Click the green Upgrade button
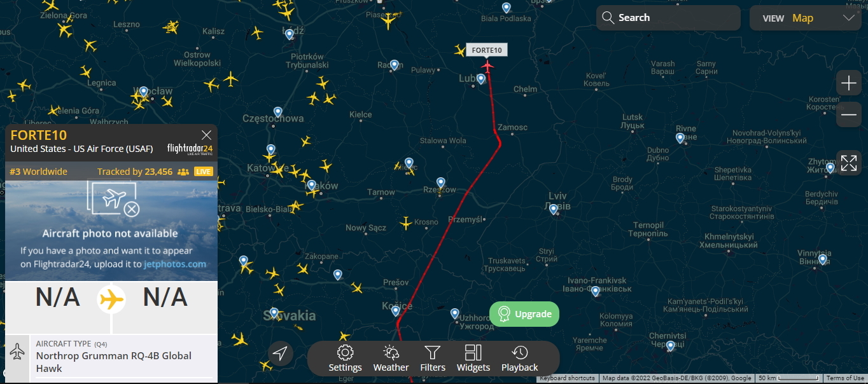Screen dimensions: 868x384 (x=524, y=314)
